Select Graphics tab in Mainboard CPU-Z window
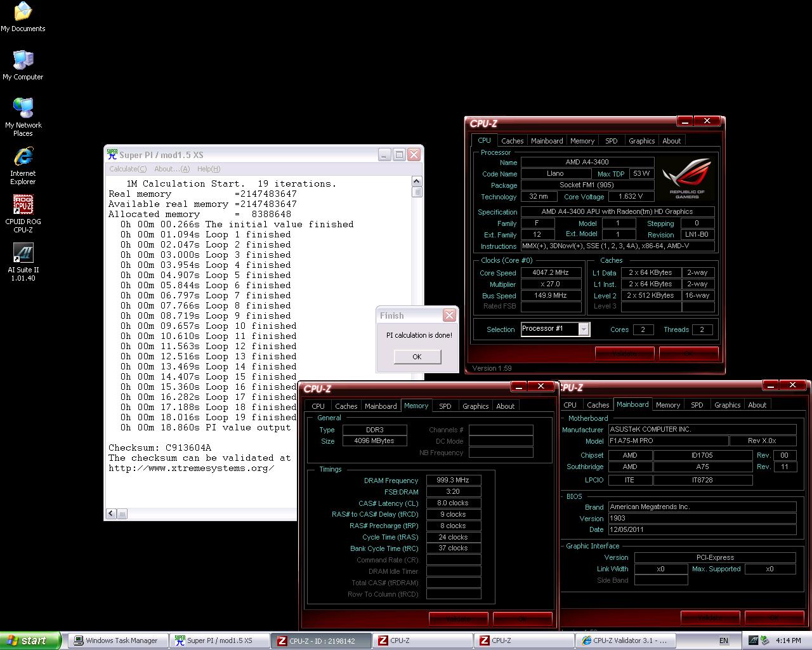812x650 pixels. point(727,405)
